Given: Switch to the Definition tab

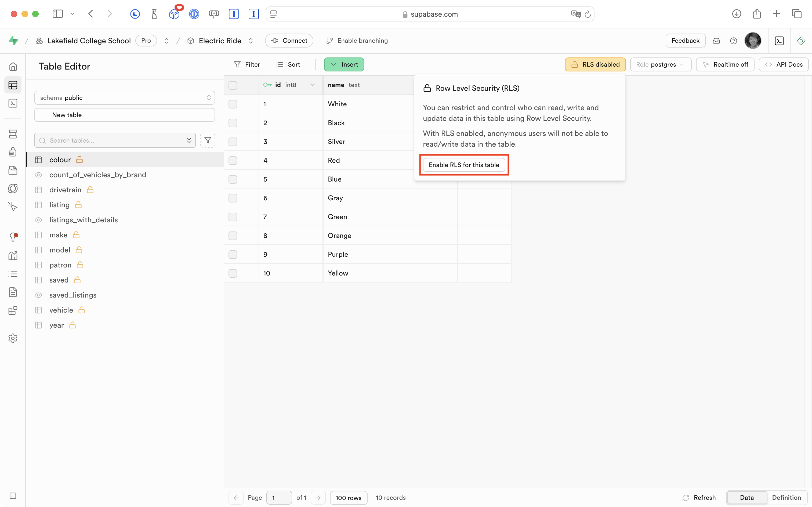Looking at the screenshot, I should 786,498.
